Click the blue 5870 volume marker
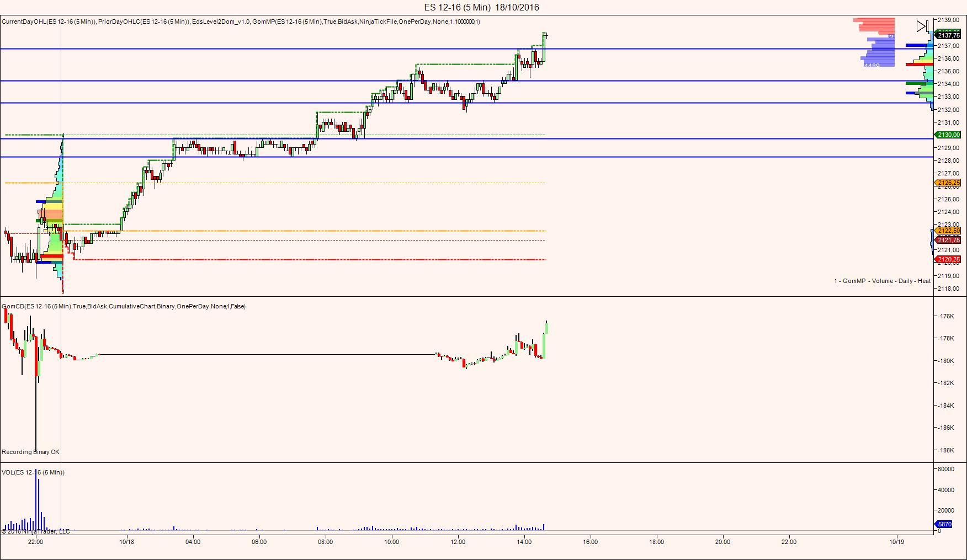967x560 pixels. click(x=944, y=524)
